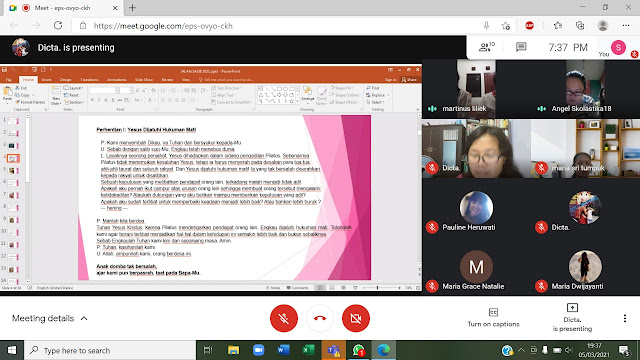The image size is (640, 360).
Task: Expand Meeting details
Action: [50, 318]
